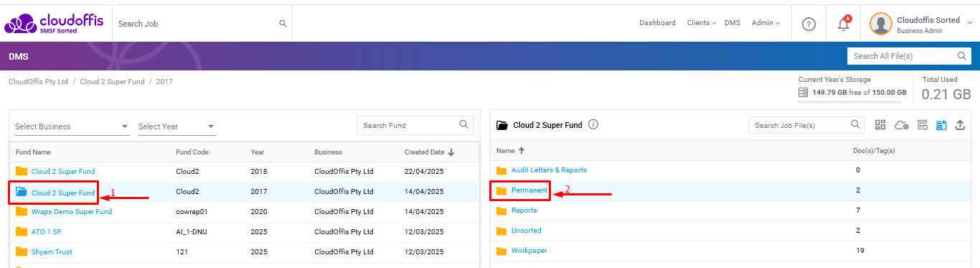Click the Search Job input field

(x=202, y=24)
